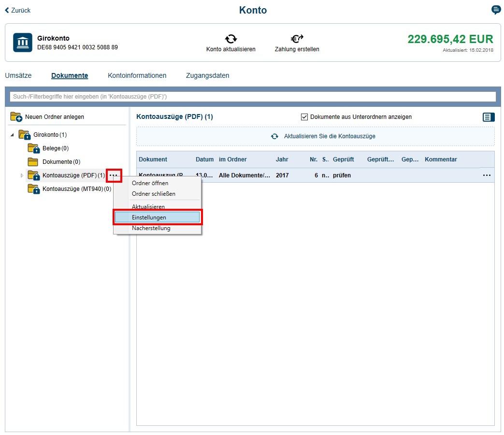The width and height of the screenshot is (504, 435).
Task: Open three-dot menu on Kontoauszug document row
Action: (487, 175)
